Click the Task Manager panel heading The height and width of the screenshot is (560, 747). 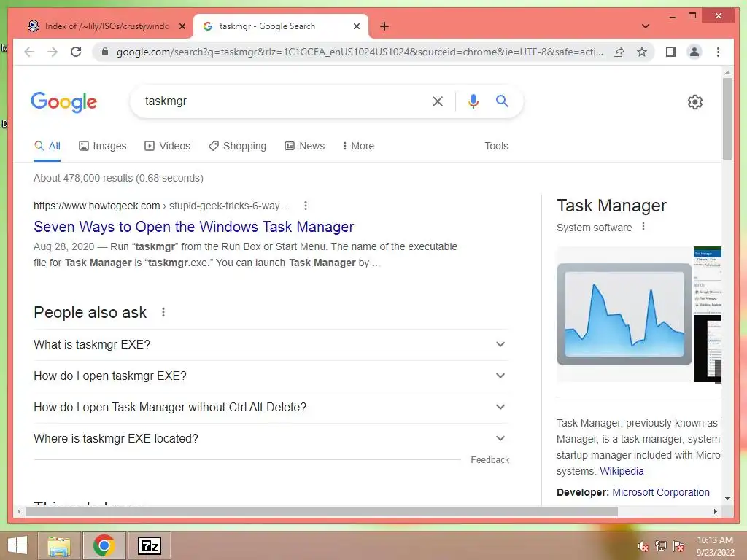pos(611,206)
